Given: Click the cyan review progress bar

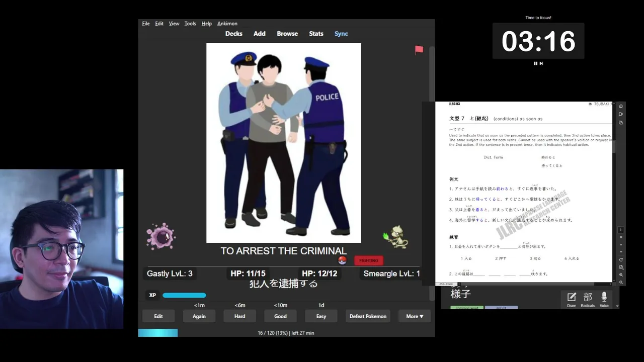Looking at the screenshot, I should (158, 333).
